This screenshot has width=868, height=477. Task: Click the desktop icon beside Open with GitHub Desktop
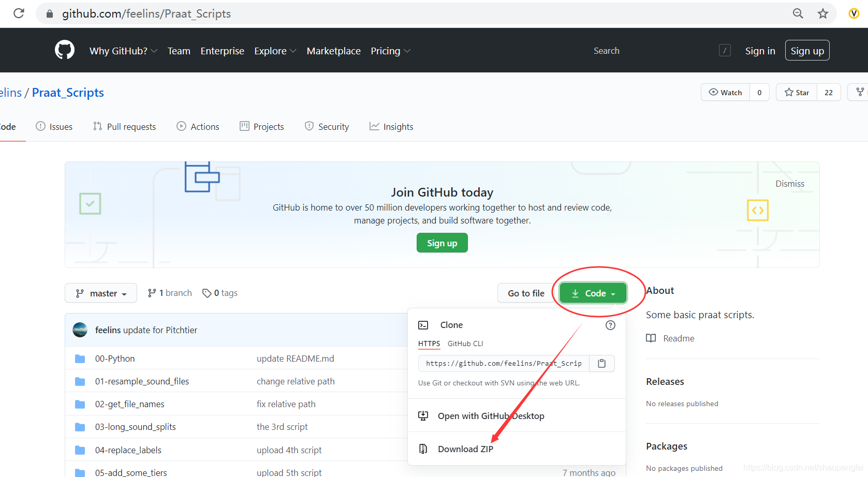tap(423, 416)
